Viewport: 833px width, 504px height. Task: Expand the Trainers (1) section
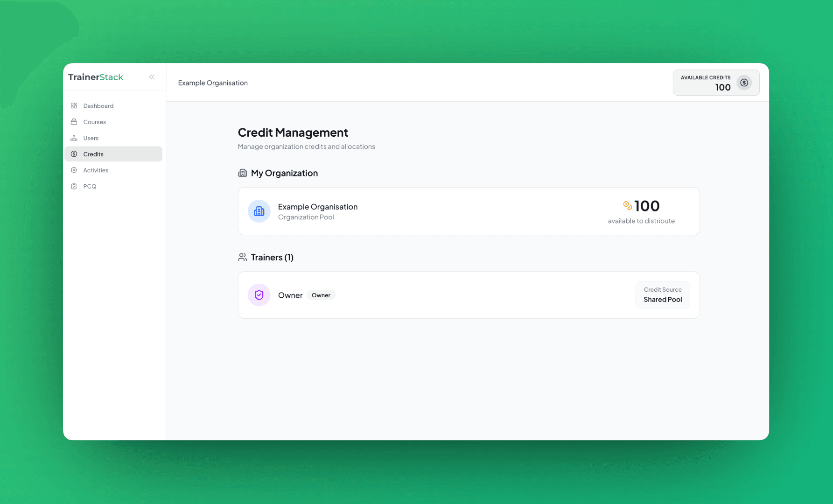pyautogui.click(x=272, y=257)
